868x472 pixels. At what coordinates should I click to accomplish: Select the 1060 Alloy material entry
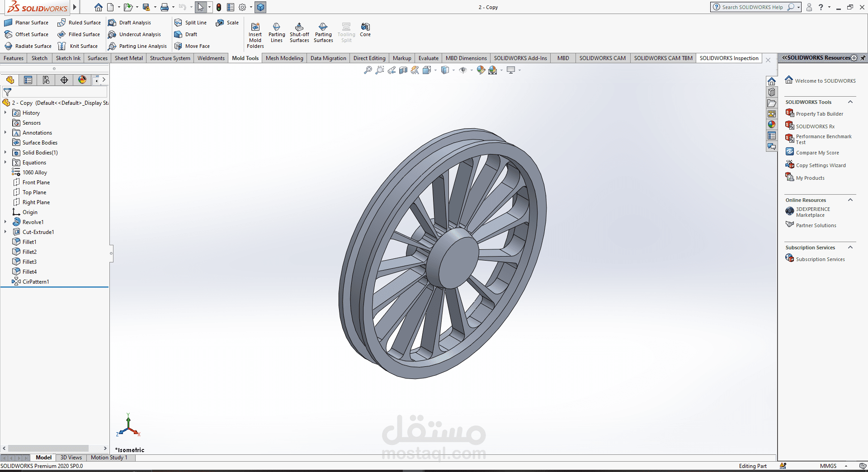(29, 173)
